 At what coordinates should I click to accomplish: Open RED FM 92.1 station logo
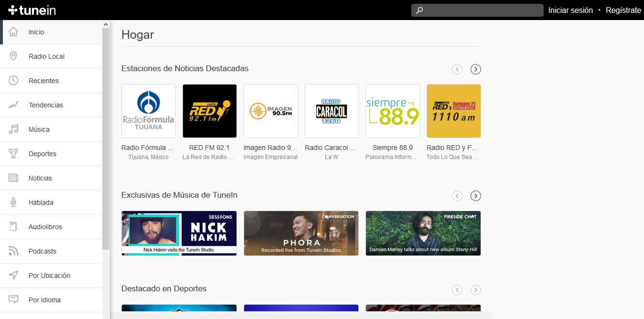[x=210, y=111]
